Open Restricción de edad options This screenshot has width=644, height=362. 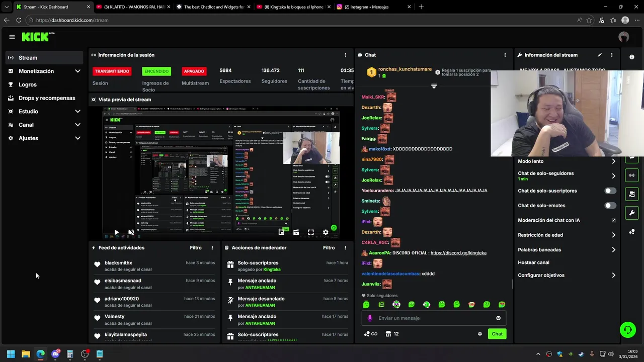click(567, 235)
